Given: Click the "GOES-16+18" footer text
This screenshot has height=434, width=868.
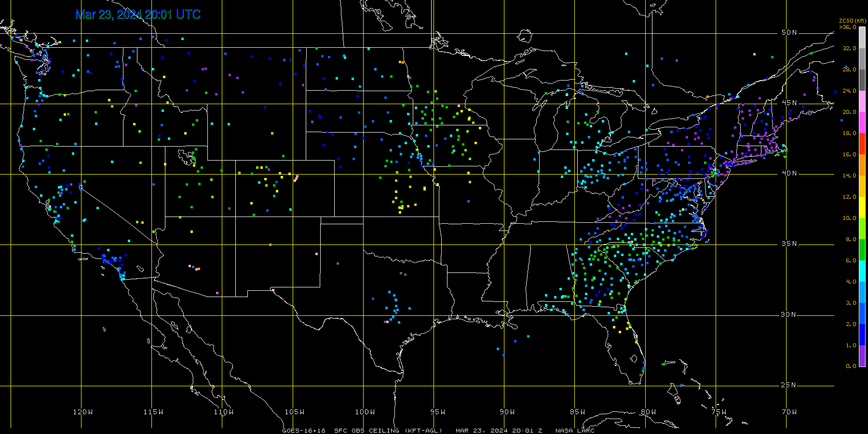Looking at the screenshot, I should (x=304, y=431).
